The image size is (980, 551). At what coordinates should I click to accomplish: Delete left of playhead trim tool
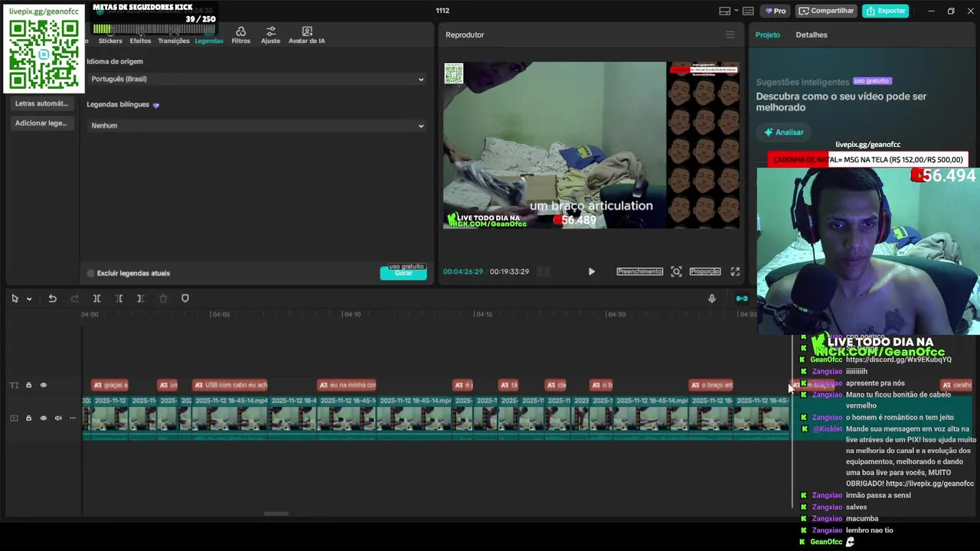[119, 298]
